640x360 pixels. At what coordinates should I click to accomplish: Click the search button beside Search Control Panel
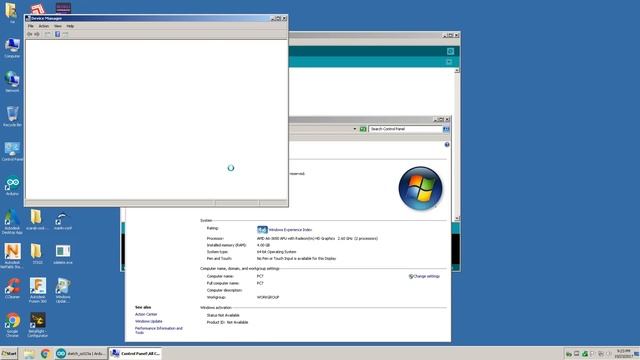tap(446, 129)
